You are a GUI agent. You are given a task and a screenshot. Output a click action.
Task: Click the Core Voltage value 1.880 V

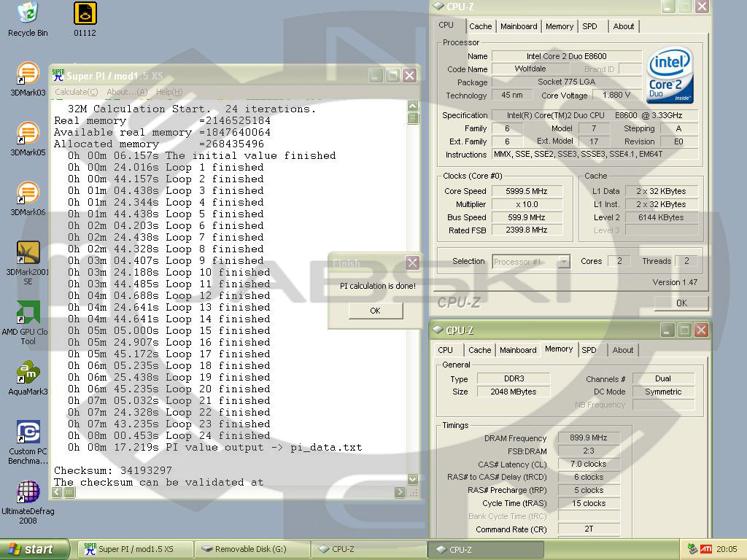pyautogui.click(x=616, y=95)
